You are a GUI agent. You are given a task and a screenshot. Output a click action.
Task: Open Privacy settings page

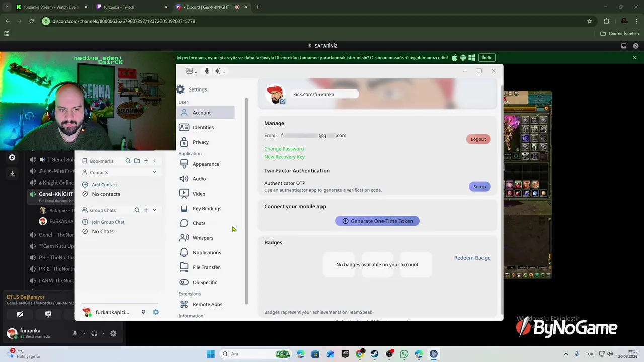206,142
